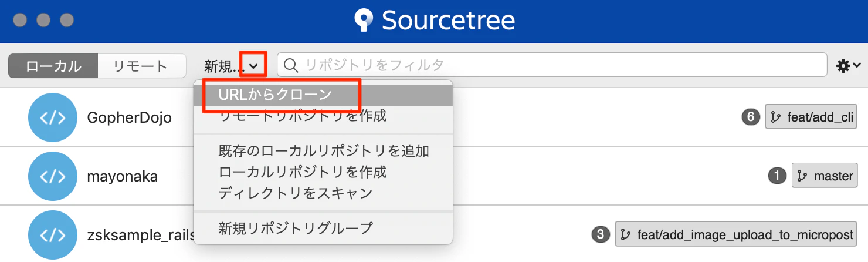Click the badge 3 on zsksample_rails row
This screenshot has width=868, height=262.
(x=600, y=234)
